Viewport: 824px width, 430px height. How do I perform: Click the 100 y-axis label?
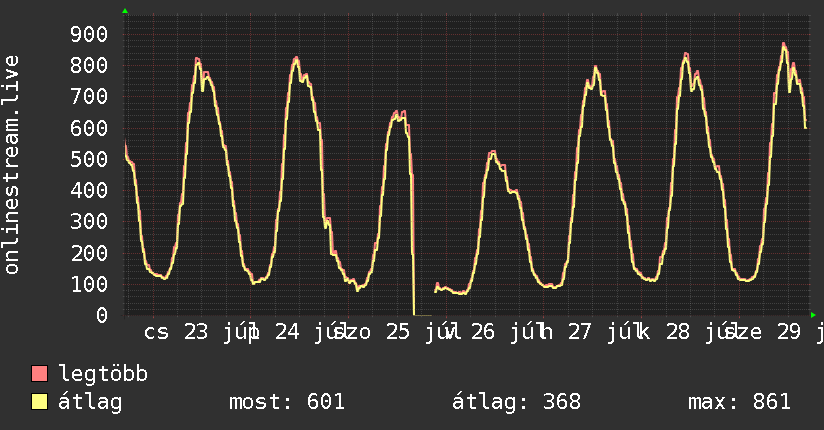(x=89, y=284)
